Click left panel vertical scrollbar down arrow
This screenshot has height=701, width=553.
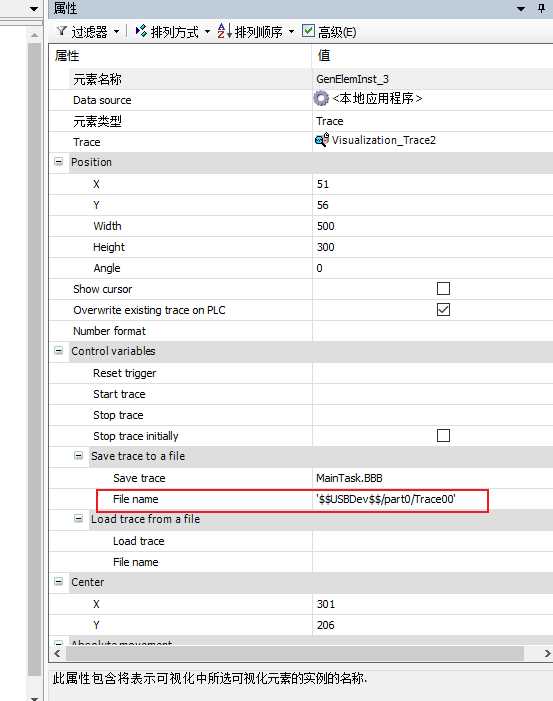coord(34,697)
